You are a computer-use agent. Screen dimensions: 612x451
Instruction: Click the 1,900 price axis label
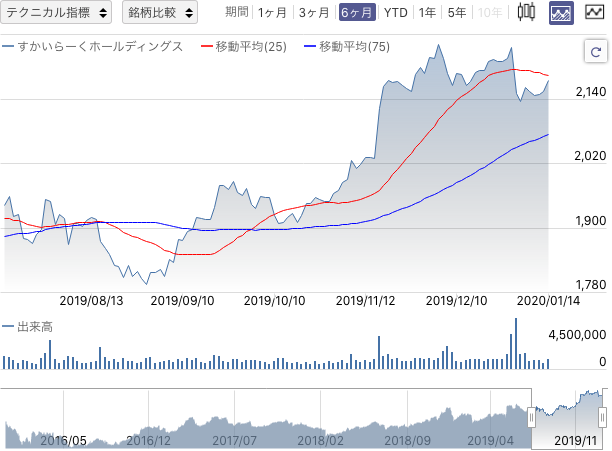pyautogui.click(x=591, y=221)
